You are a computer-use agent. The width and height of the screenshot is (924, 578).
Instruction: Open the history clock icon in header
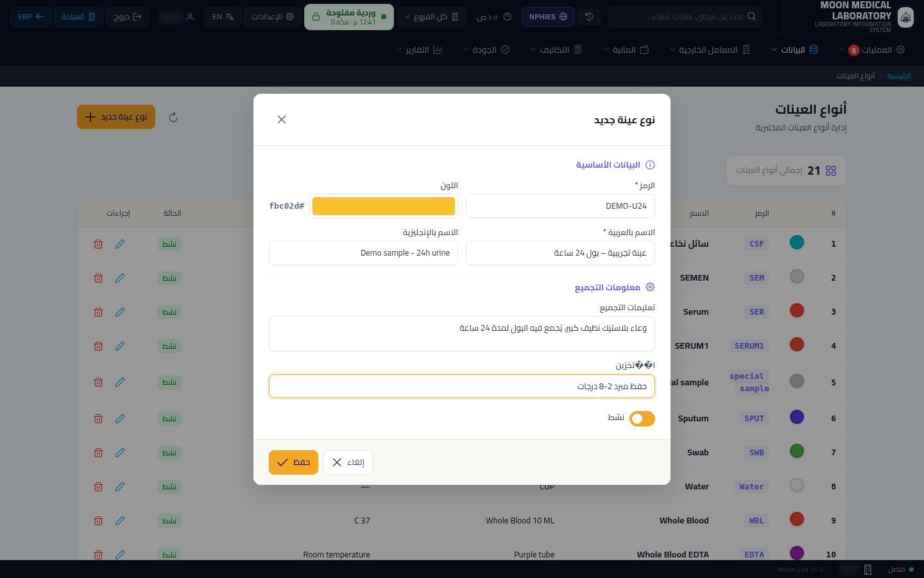point(589,17)
